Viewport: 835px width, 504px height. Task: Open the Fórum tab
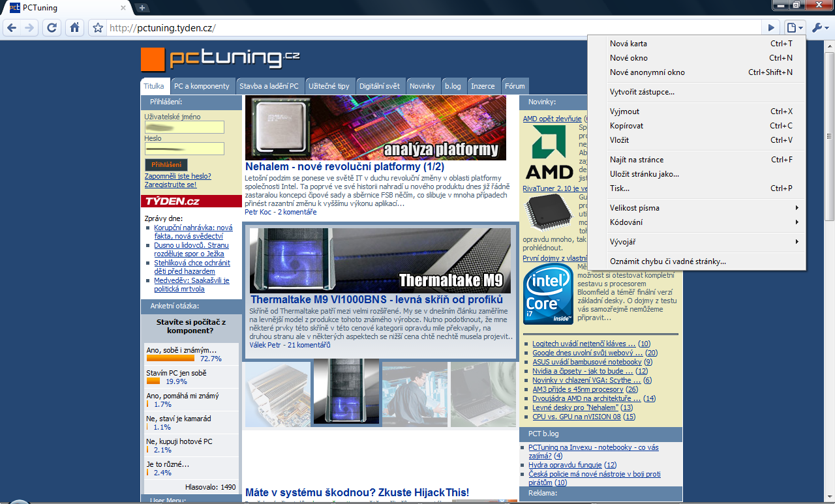tap(515, 86)
